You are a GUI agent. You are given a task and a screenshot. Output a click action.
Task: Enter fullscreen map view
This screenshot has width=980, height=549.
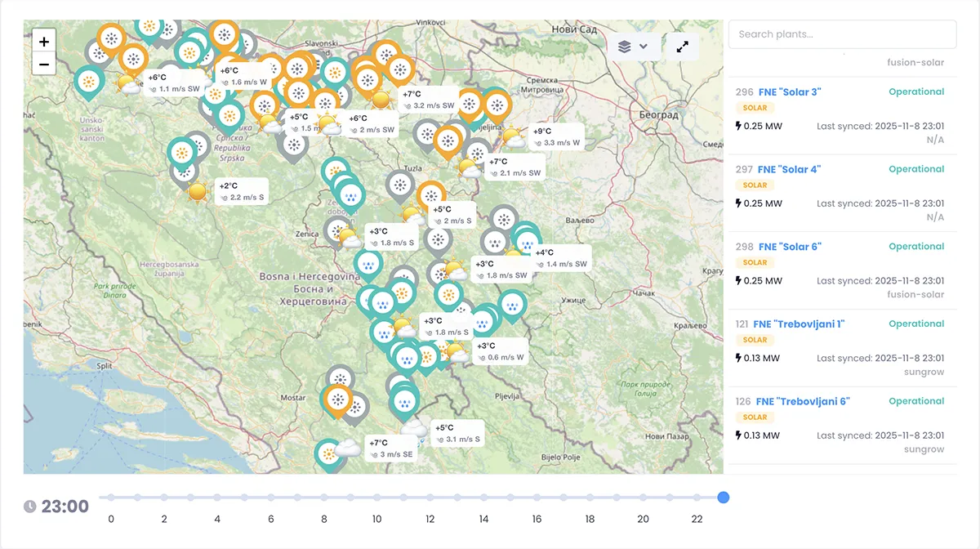pyautogui.click(x=683, y=47)
